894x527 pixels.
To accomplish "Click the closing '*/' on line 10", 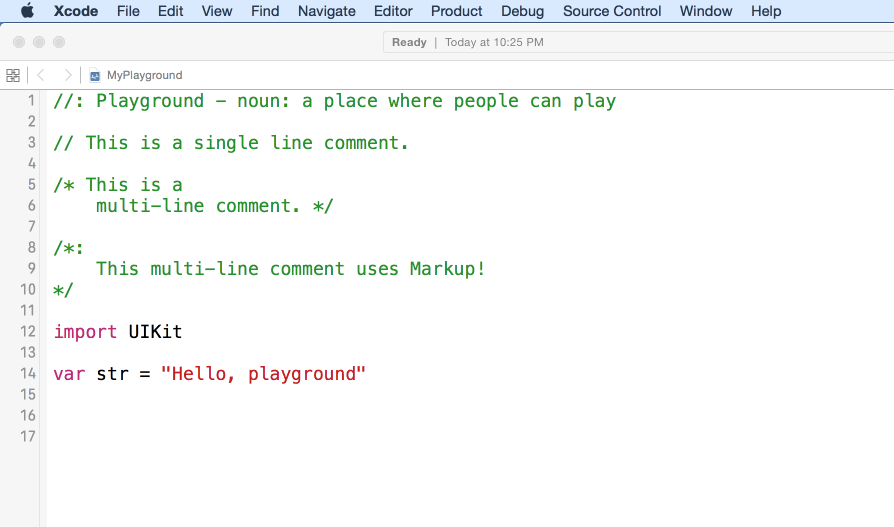I will click(x=63, y=290).
